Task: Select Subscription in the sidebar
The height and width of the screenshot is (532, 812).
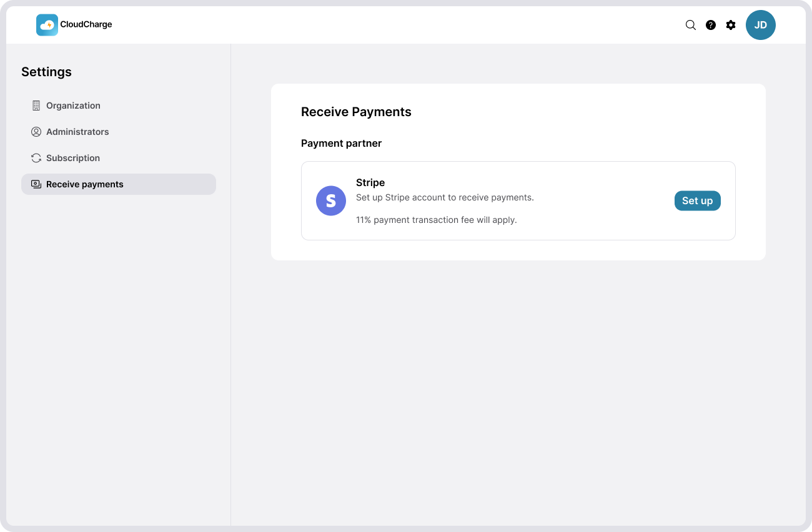Action: click(119, 158)
